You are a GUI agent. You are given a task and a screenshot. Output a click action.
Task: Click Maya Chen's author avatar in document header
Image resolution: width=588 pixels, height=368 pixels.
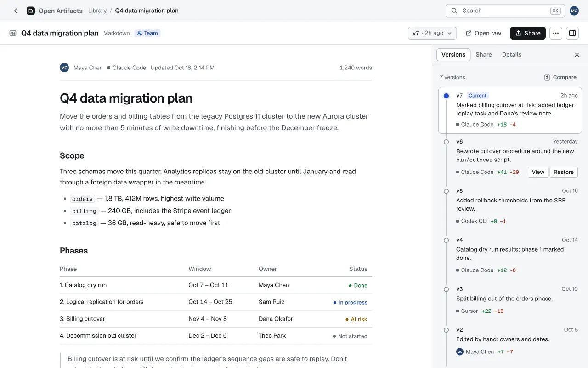[64, 68]
